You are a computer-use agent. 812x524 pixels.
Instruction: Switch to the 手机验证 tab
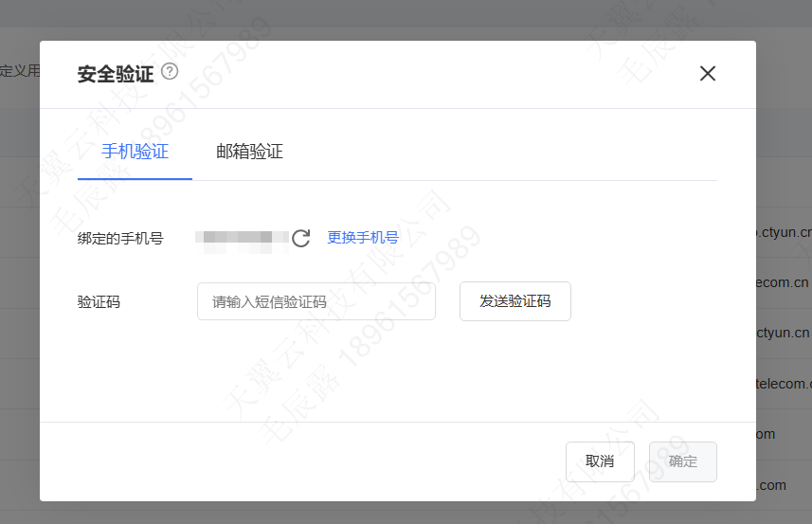[x=135, y=152]
